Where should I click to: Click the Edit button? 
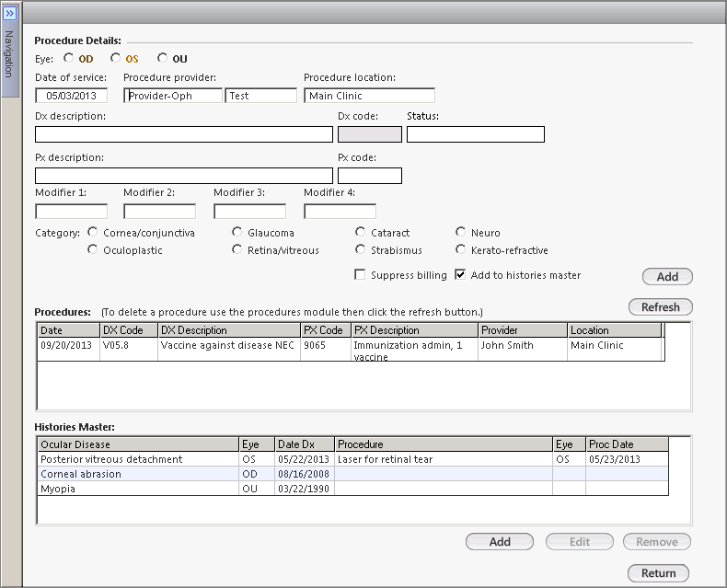pyautogui.click(x=580, y=542)
